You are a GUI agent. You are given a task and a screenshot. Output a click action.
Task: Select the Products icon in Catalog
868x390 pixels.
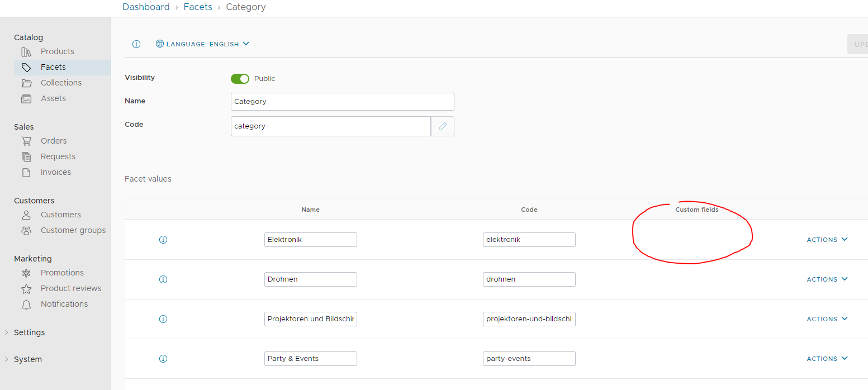click(x=27, y=51)
